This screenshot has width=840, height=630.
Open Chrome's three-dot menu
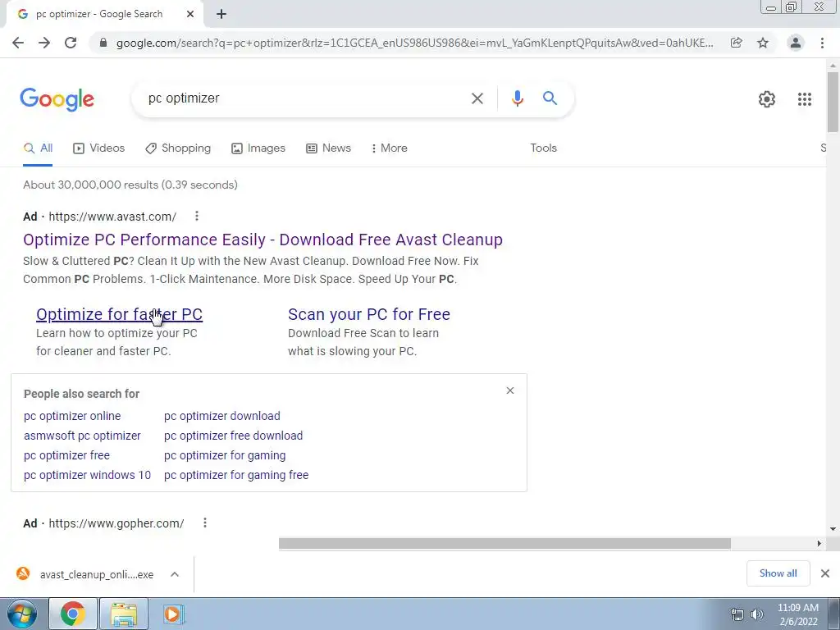[822, 43]
